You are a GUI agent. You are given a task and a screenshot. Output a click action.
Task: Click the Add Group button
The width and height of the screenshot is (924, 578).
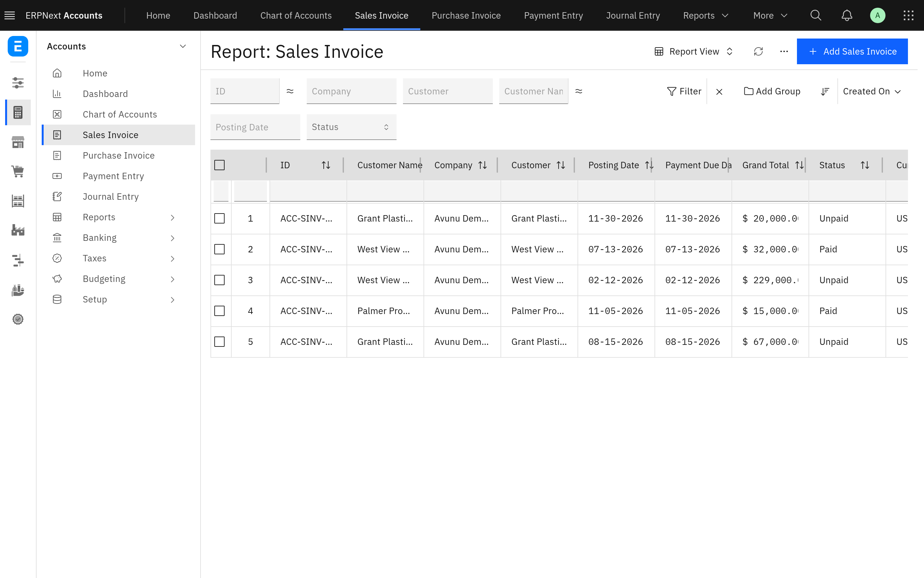tap(772, 92)
